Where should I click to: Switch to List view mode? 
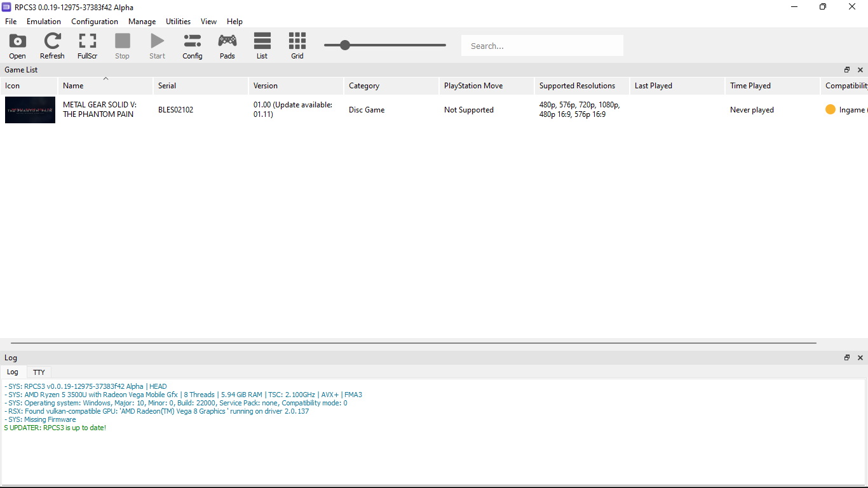coord(262,46)
